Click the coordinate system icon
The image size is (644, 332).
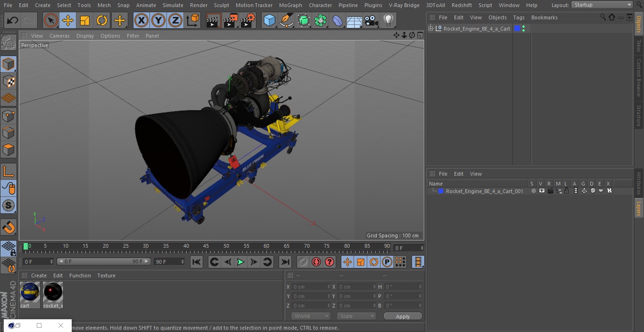[x=193, y=21]
